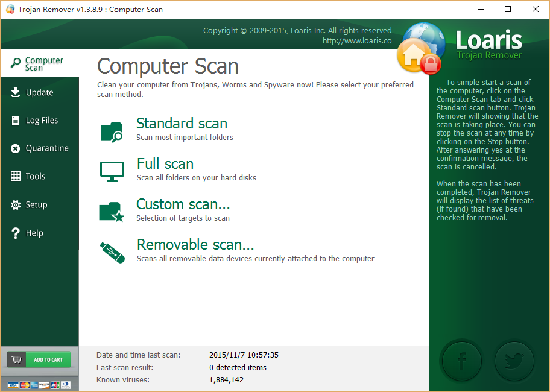
Task: Click the Computer Scan magnifier icon in sidebar
Action: pyautogui.click(x=16, y=63)
